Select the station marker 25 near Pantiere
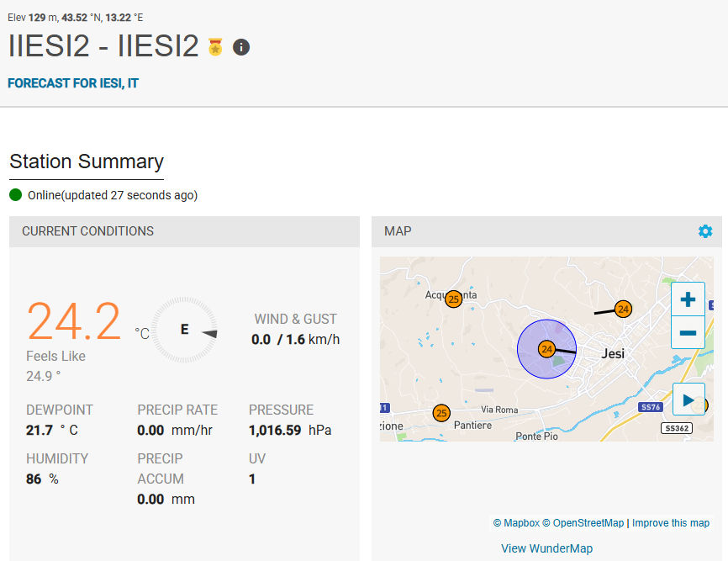 click(x=441, y=412)
